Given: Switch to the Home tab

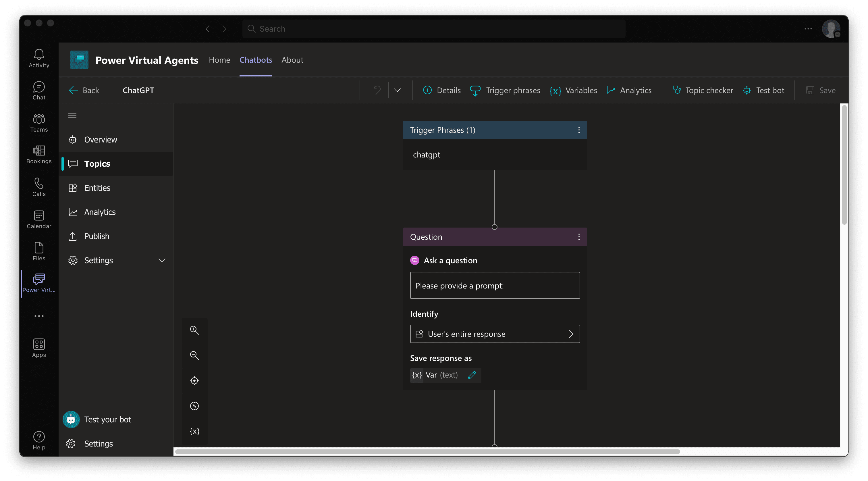Looking at the screenshot, I should coord(219,60).
